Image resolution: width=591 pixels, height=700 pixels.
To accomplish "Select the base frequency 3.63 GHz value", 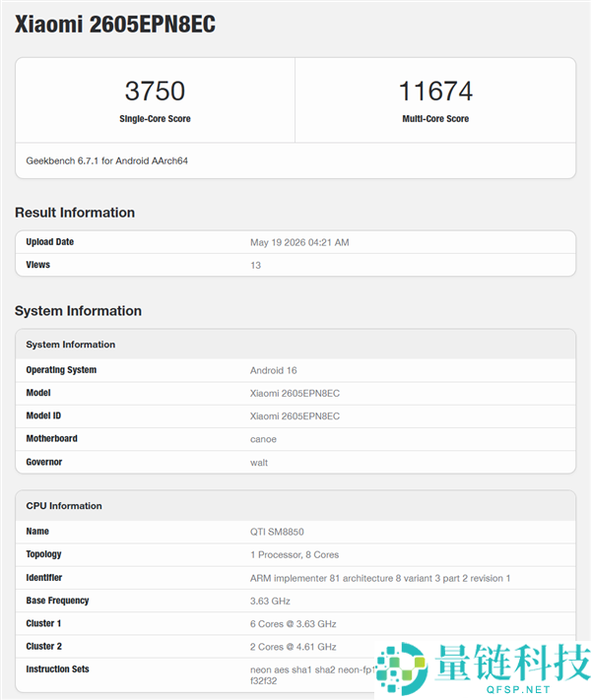I will coord(270,601).
